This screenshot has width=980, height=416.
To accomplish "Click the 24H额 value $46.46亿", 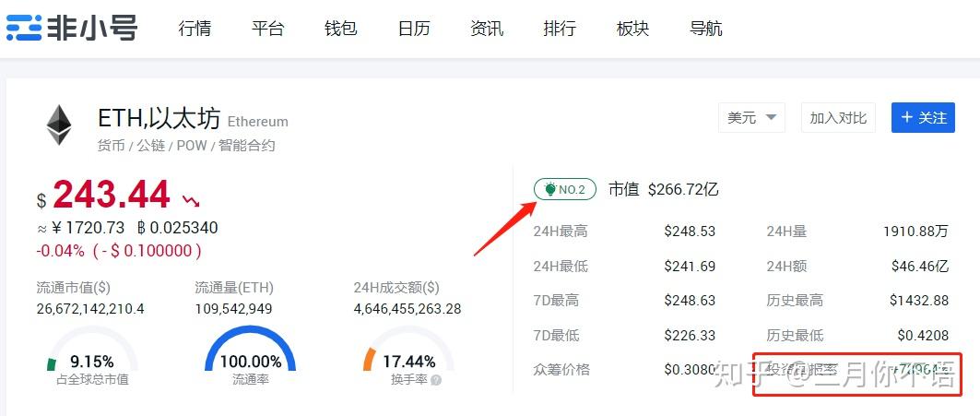I will click(920, 267).
